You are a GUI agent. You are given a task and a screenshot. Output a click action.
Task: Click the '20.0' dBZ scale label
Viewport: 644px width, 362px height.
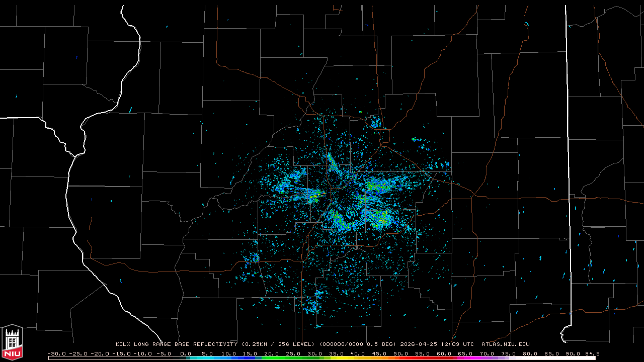[x=272, y=353]
